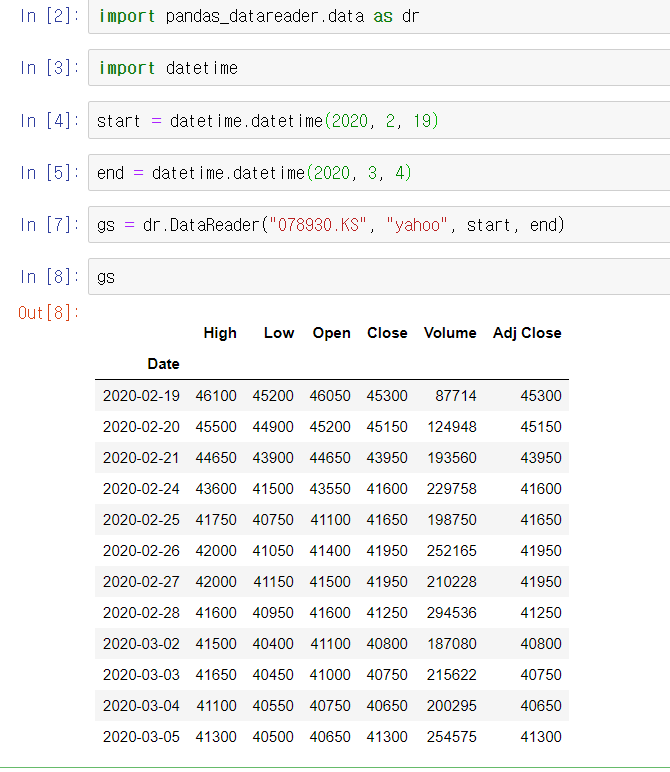670x772 pixels.
Task: Click the Volume column header
Action: pos(450,333)
